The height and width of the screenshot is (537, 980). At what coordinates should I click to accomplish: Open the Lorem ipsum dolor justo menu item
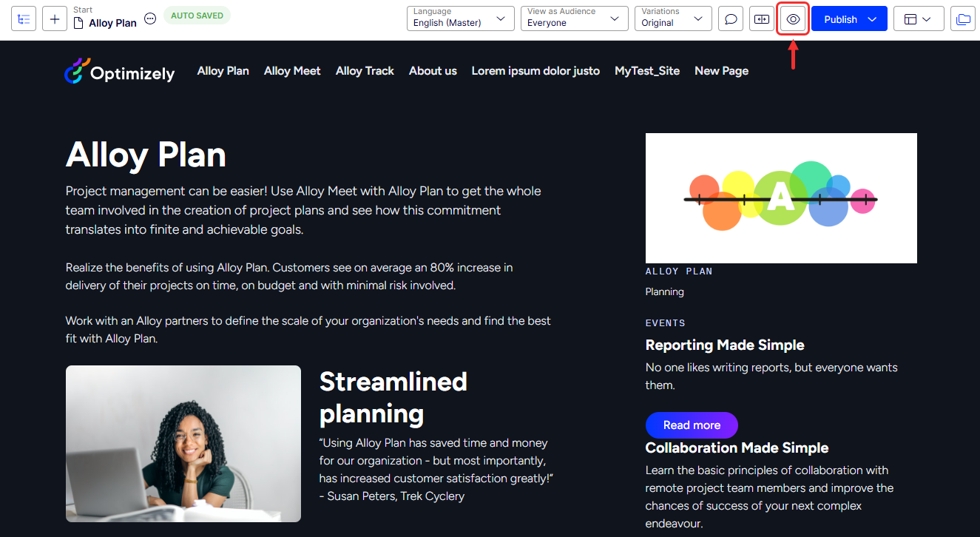[x=535, y=71]
